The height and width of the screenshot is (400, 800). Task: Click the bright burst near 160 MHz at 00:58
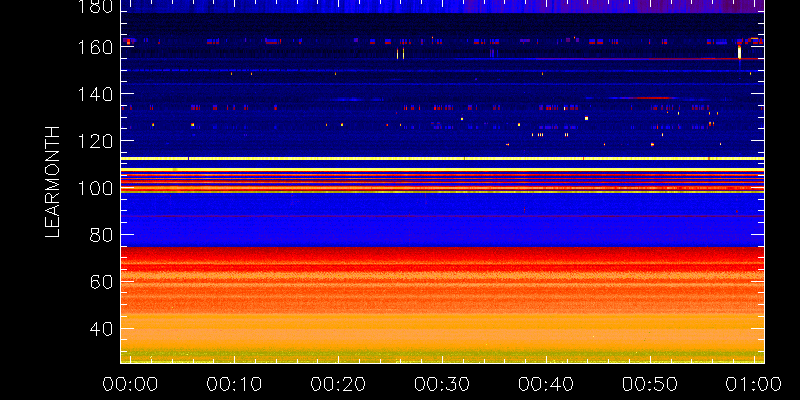pos(739,52)
